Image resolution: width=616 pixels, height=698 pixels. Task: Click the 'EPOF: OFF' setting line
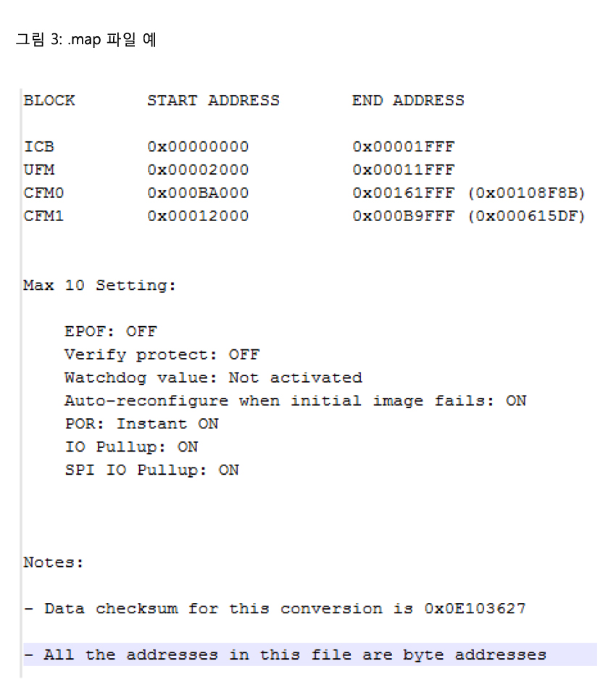(110, 332)
